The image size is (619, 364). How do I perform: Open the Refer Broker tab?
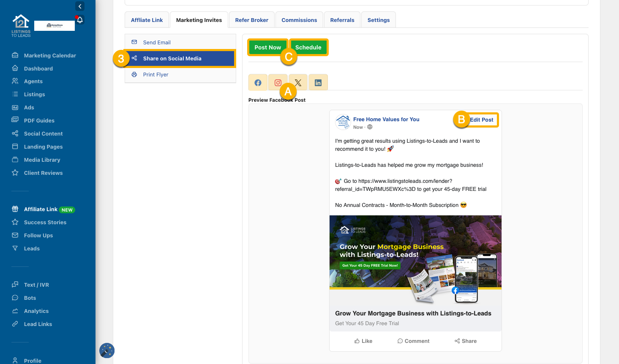coord(251,20)
